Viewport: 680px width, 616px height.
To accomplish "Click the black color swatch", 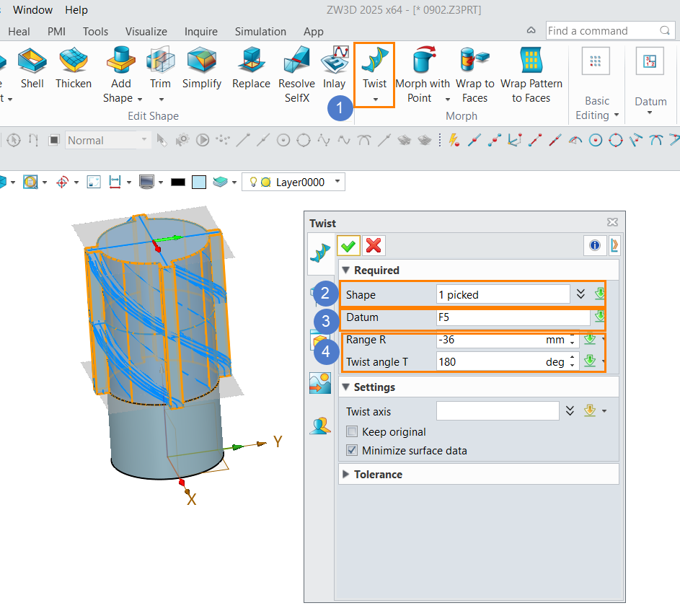I will [178, 182].
